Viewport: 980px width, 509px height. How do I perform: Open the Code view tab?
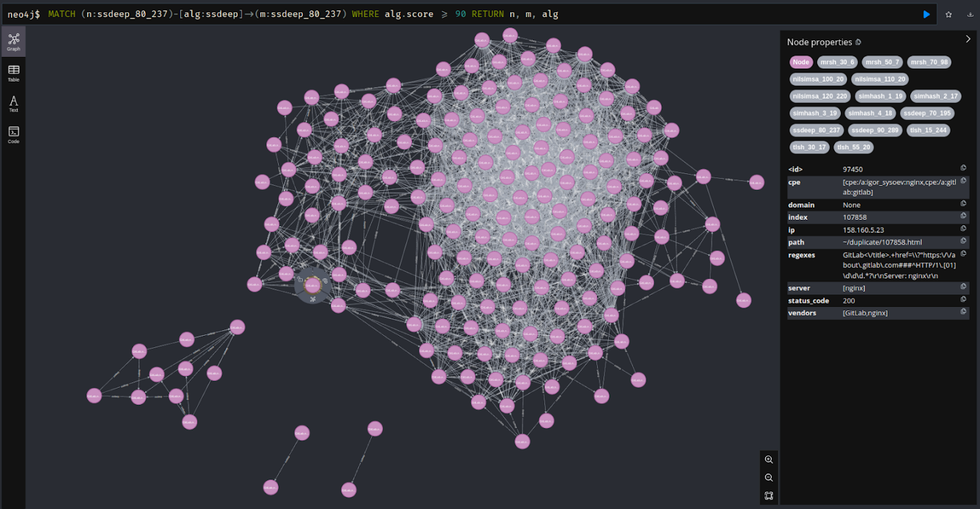[14, 134]
